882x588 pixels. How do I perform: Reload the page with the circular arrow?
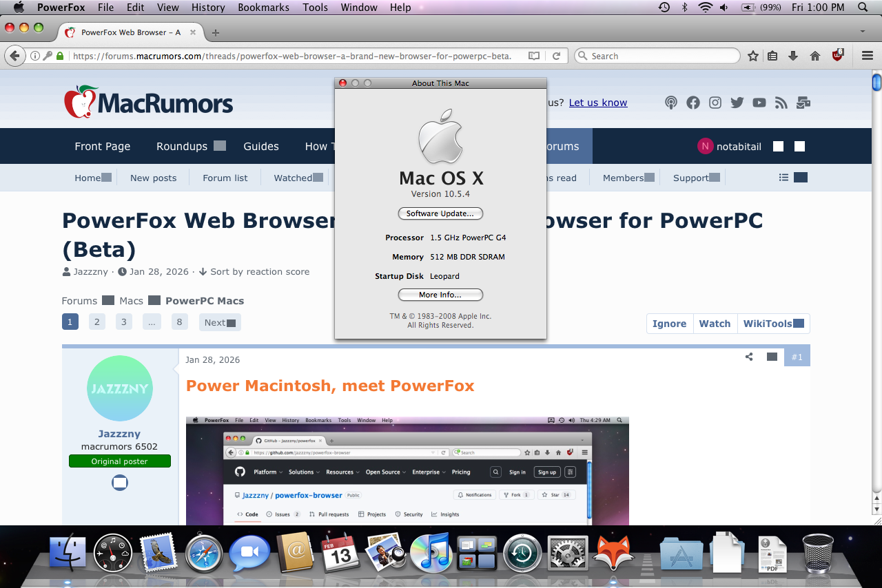[x=556, y=56]
